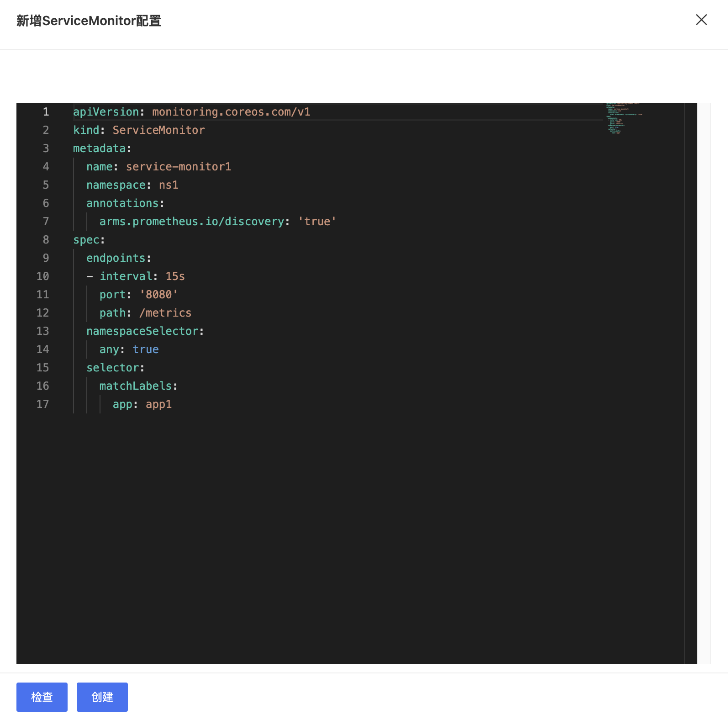The image size is (728, 720).
Task: Click the 检查 button
Action: 42,697
